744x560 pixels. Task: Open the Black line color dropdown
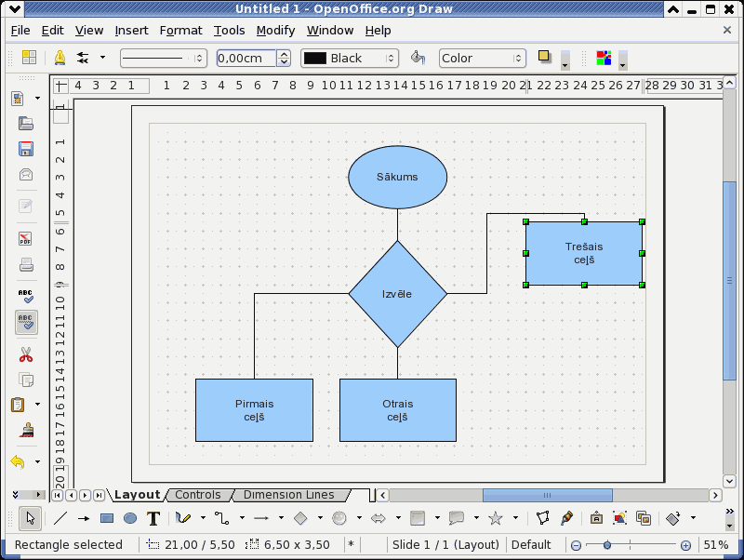(350, 58)
